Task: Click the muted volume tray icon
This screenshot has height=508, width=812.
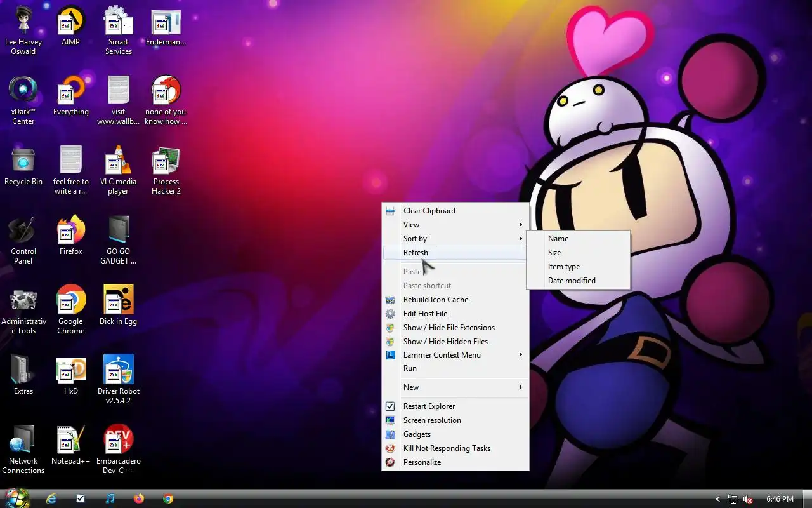Action: [748, 499]
